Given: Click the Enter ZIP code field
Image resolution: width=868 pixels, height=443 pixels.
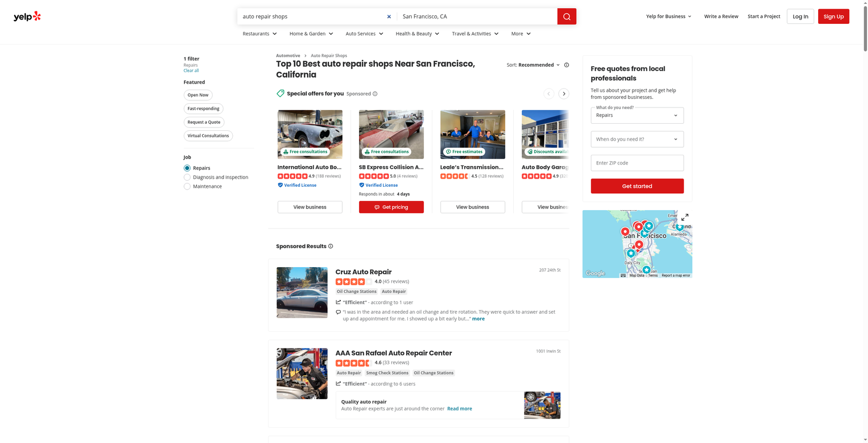Looking at the screenshot, I should (x=637, y=163).
